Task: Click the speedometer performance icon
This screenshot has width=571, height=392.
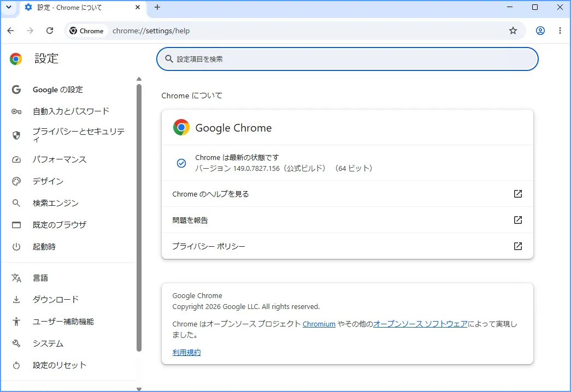Action: [16, 159]
